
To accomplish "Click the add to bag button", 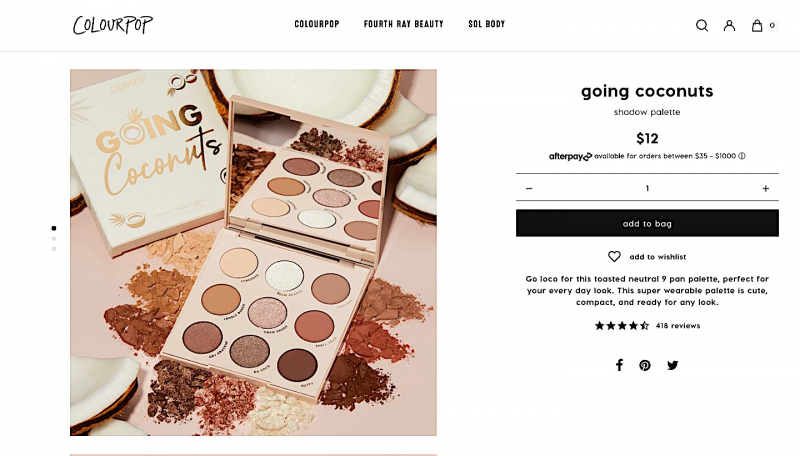I will click(x=647, y=223).
